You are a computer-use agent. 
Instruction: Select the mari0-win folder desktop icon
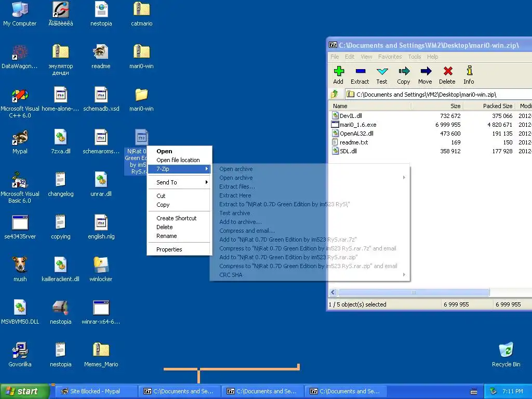(141, 99)
